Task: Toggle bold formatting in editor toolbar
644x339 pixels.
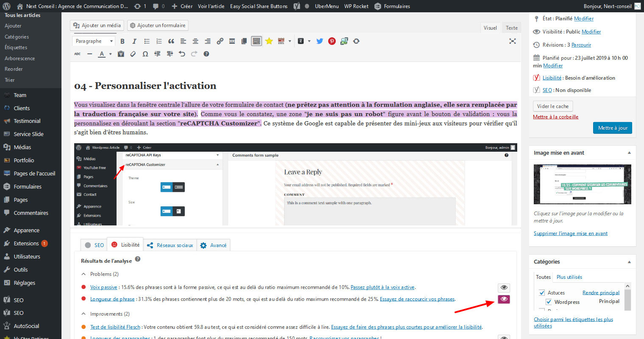Action: click(123, 41)
